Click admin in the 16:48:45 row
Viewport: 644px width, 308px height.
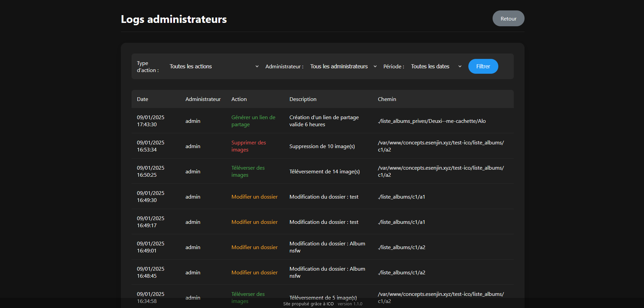click(x=193, y=272)
